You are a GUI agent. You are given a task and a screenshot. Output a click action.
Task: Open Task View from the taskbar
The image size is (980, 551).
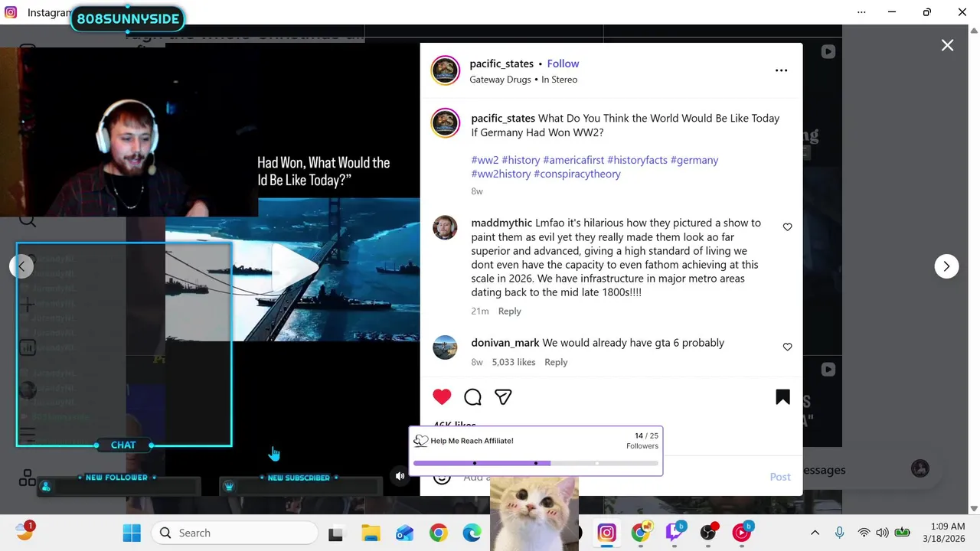click(335, 533)
